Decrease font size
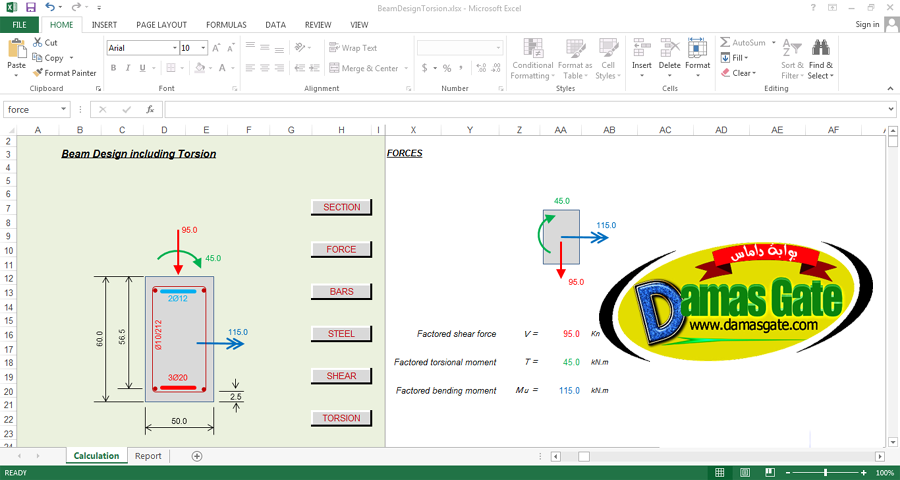The image size is (900, 480). click(231, 48)
